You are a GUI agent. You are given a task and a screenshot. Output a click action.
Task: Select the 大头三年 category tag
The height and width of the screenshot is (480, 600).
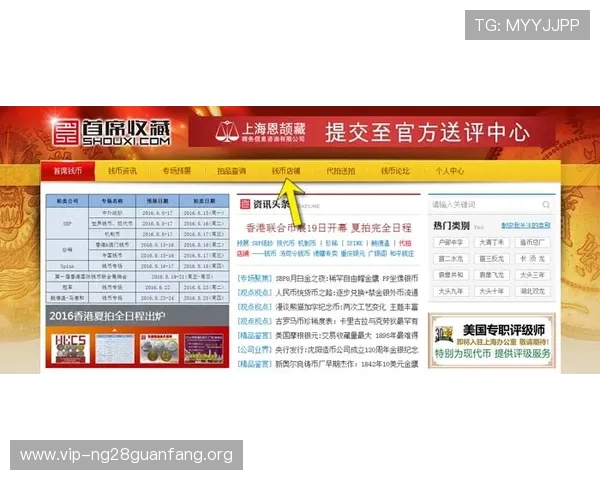532,275
